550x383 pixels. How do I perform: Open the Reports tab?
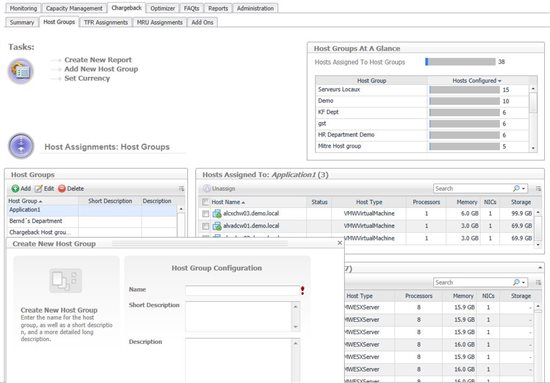click(218, 8)
